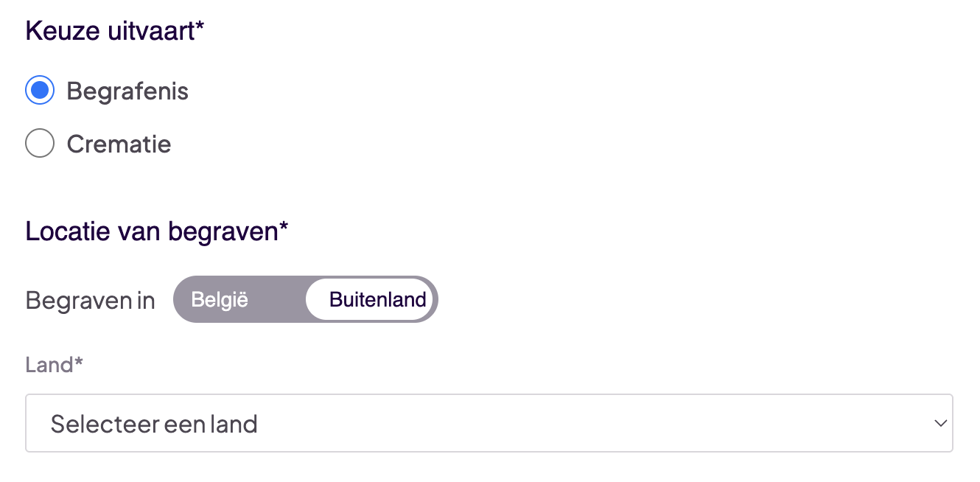Click the asterisk after "Keuze uitvaart"

coord(200,28)
